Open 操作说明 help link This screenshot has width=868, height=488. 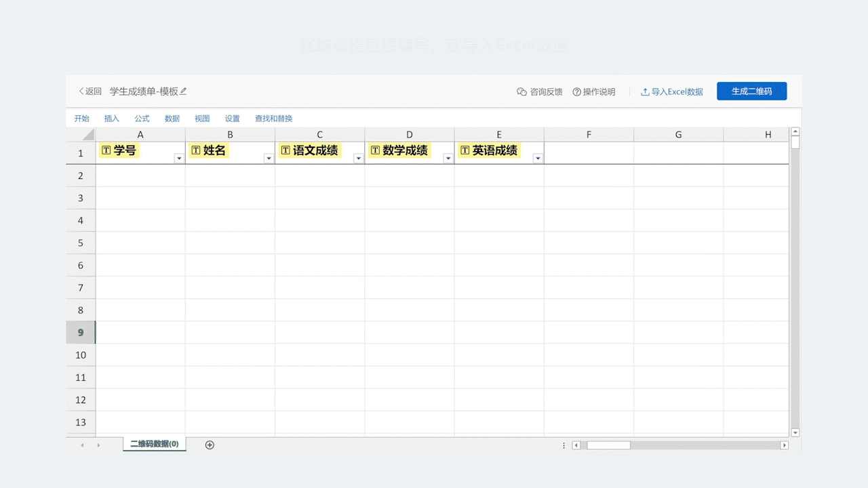[x=594, y=91]
